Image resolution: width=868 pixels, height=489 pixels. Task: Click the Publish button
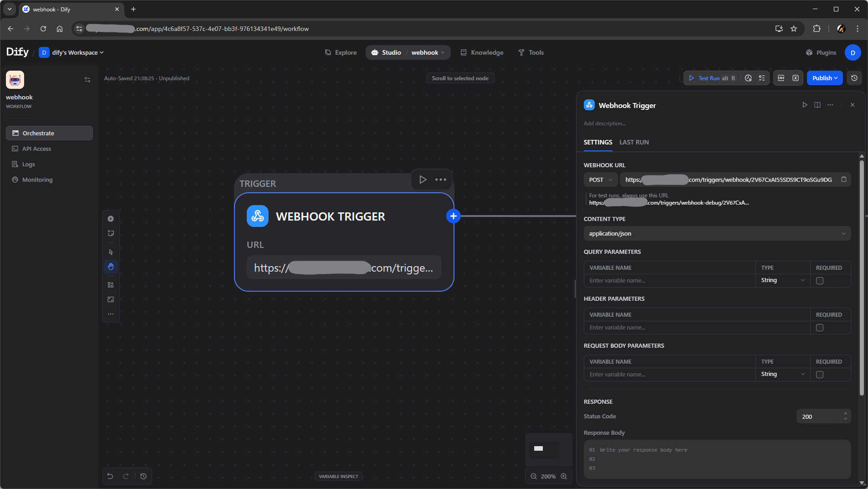coord(824,78)
